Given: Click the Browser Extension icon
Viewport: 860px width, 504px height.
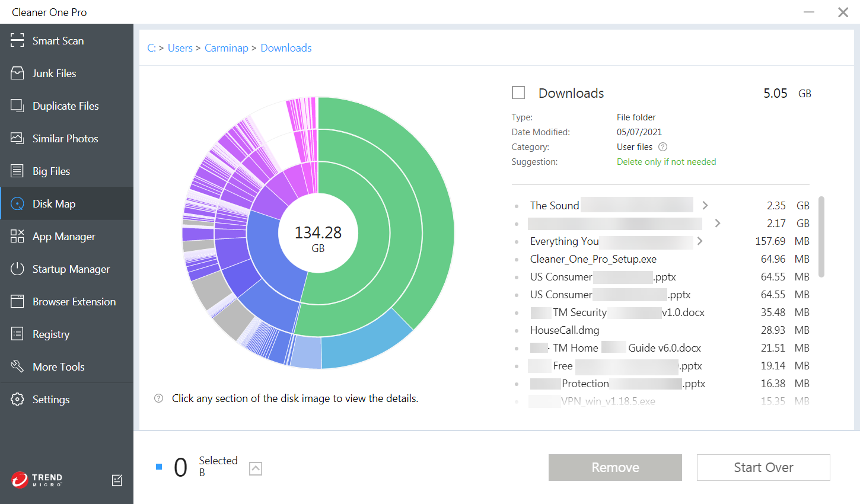Looking at the screenshot, I should (x=17, y=301).
